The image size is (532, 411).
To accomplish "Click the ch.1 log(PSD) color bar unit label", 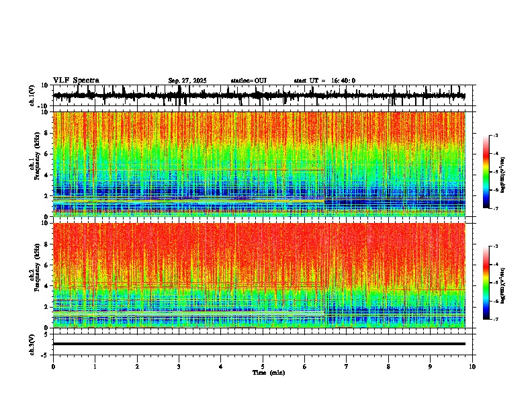I will click(x=503, y=175).
